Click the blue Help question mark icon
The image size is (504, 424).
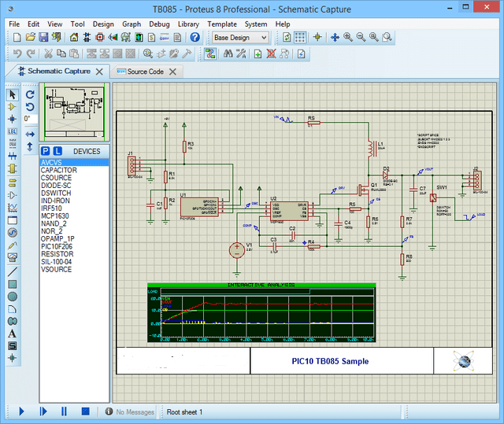[x=195, y=37]
